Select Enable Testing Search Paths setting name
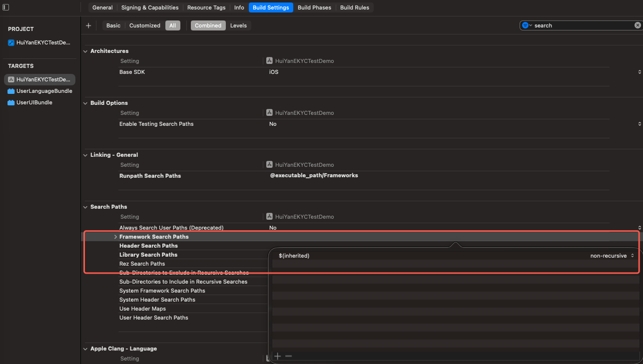Image resolution: width=643 pixels, height=364 pixels. (156, 124)
